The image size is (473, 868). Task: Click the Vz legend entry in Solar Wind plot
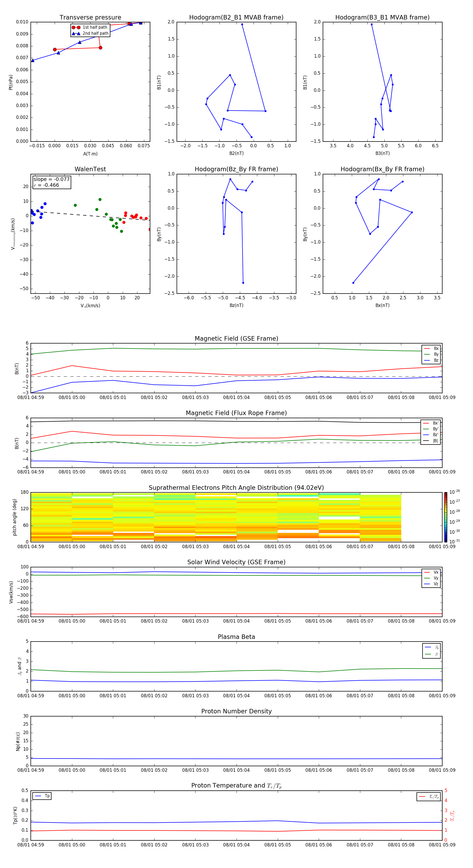coord(431,584)
